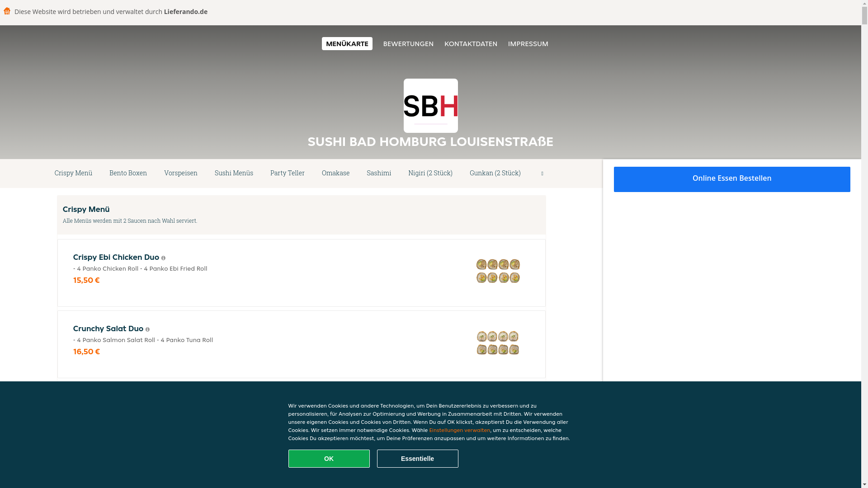The height and width of the screenshot is (488, 868).
Task: Open KONTAKTDATEN page
Action: (471, 44)
